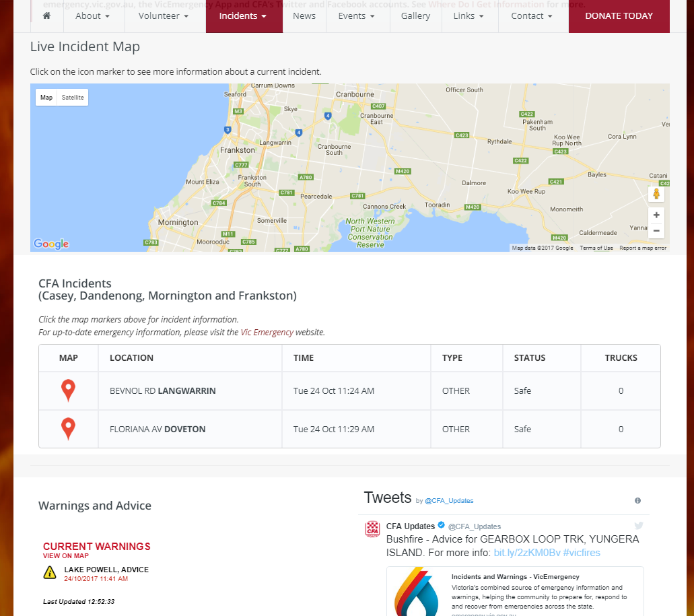The image size is (694, 616).
Task: Switch map to Satellite view
Action: [73, 98]
